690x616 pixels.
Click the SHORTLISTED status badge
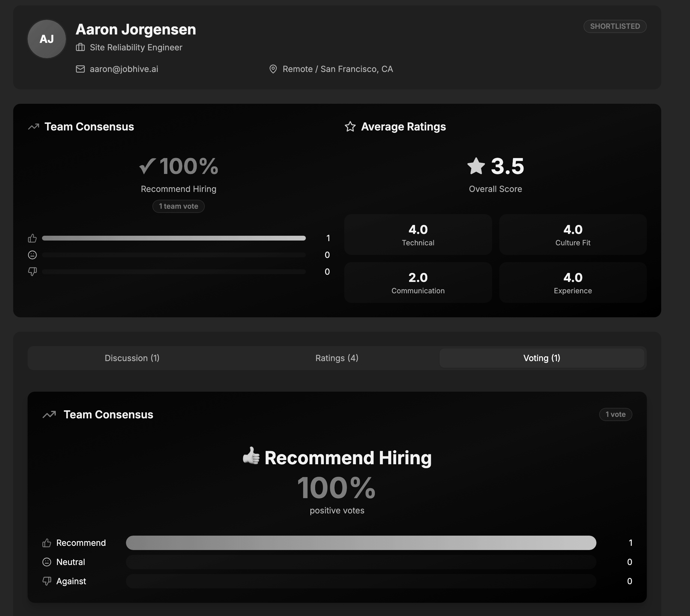pos(615,26)
